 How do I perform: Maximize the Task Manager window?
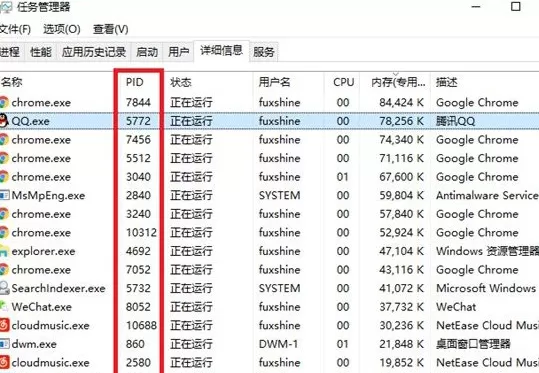pyautogui.click(x=516, y=6)
